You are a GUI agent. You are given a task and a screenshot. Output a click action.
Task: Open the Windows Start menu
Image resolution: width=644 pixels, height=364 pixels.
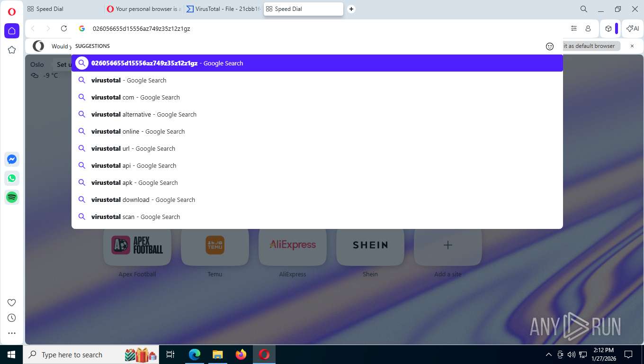(x=11, y=355)
